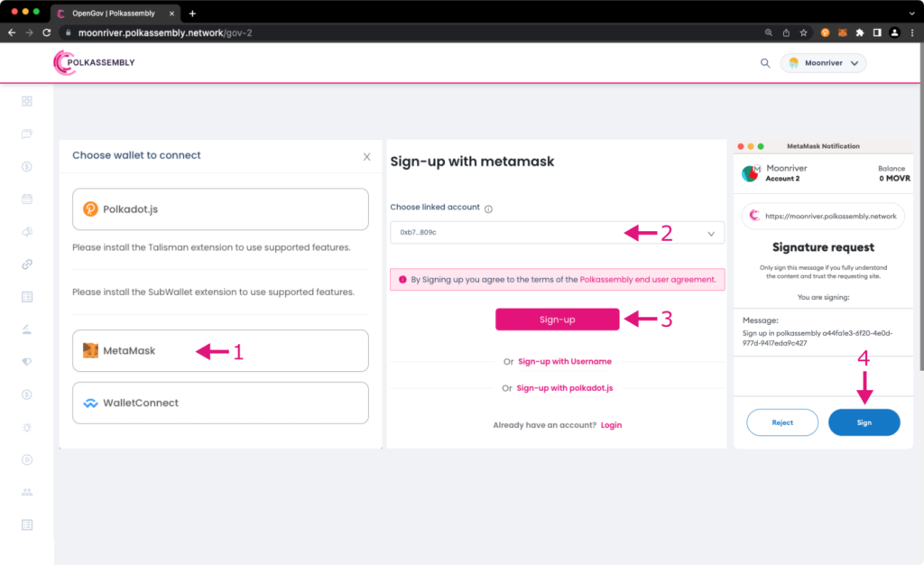Choose the Polkadot.js wallet option
The width and height of the screenshot is (924, 565).
[x=220, y=209]
